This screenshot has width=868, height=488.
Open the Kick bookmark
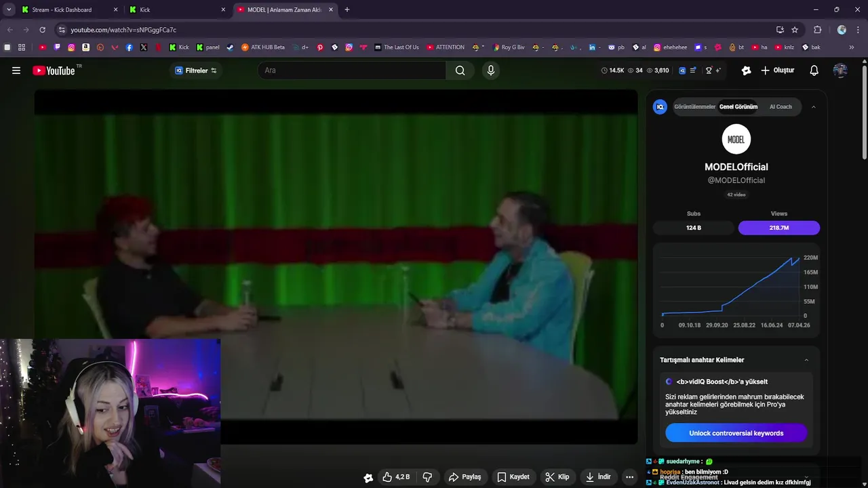180,47
